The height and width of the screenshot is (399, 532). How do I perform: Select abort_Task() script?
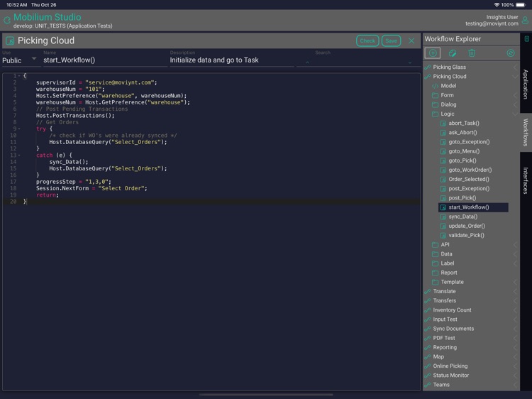(464, 124)
